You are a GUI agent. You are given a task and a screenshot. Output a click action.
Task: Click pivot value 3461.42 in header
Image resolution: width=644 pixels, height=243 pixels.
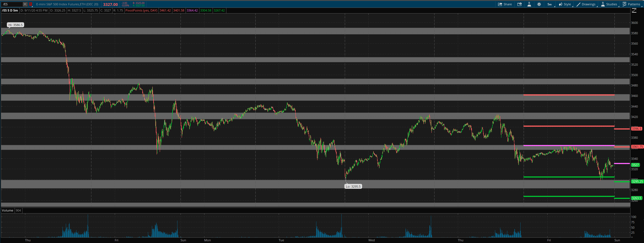(165, 10)
